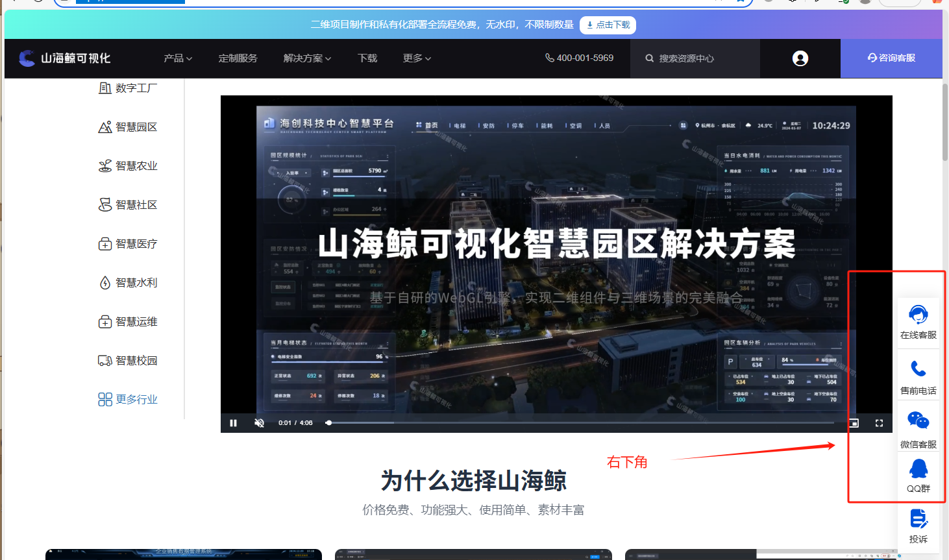
Task: Click the 智慧社区 sidebar icon
Action: pos(105,205)
